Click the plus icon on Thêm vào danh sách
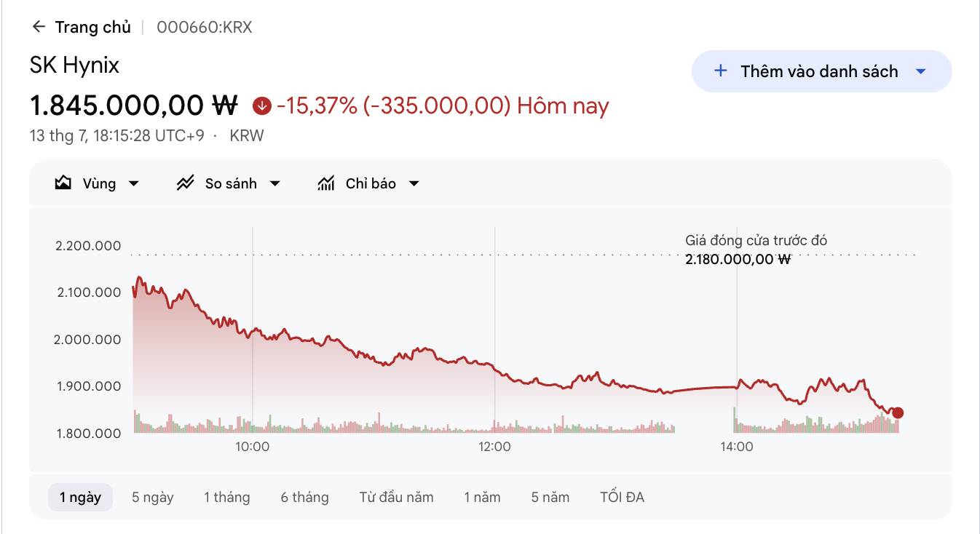This screenshot has height=534, width=980. pos(720,71)
